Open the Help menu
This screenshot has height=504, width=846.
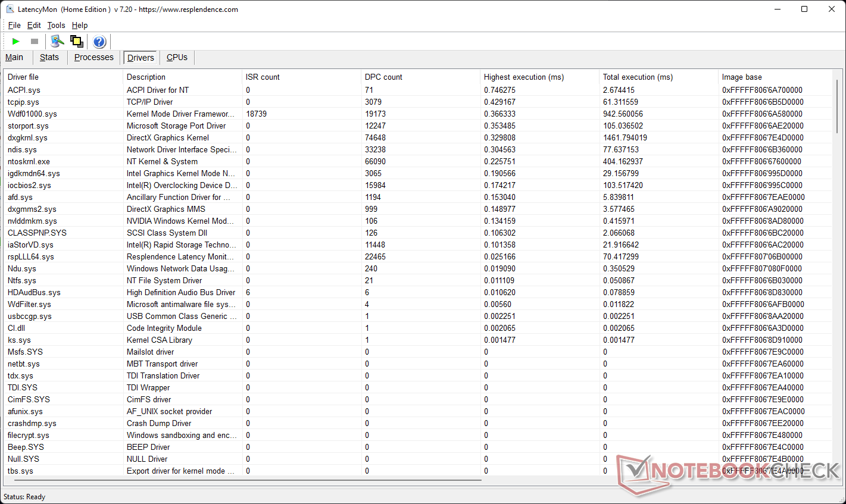80,25
